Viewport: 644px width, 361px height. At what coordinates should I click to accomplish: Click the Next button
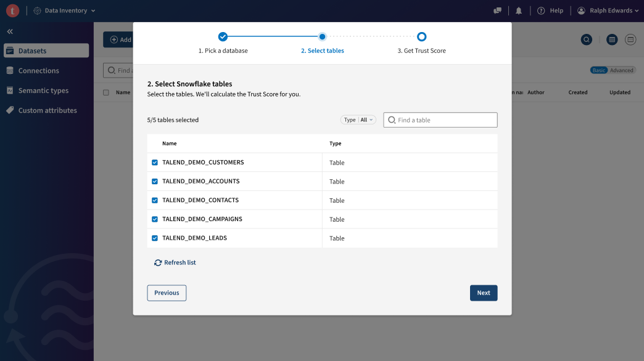[x=483, y=293]
